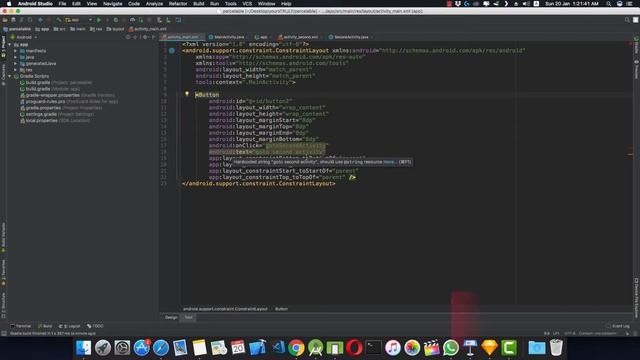Click Button in the XML breadcrumb bar
The width and height of the screenshot is (640, 360).
tap(281, 309)
